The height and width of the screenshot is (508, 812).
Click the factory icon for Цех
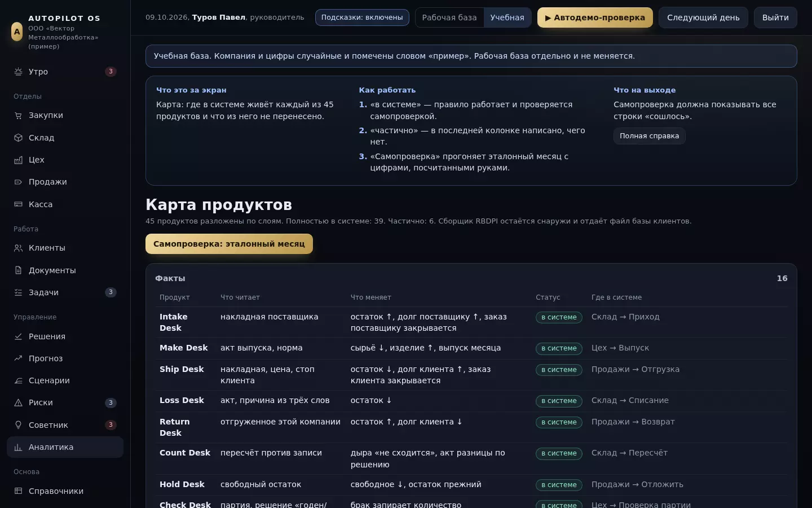tap(18, 160)
